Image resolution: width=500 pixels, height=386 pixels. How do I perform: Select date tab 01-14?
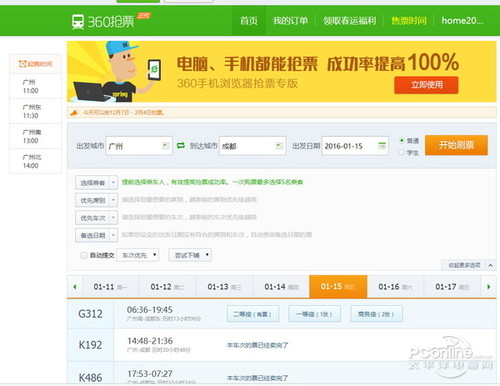coord(281,287)
